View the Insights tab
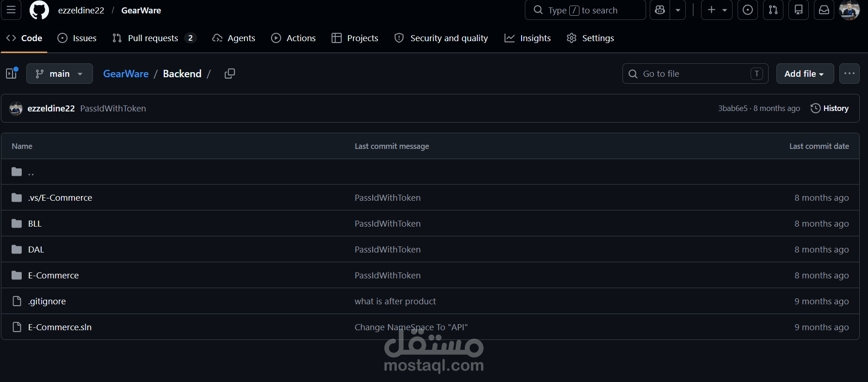This screenshot has height=382, width=868. pos(528,38)
